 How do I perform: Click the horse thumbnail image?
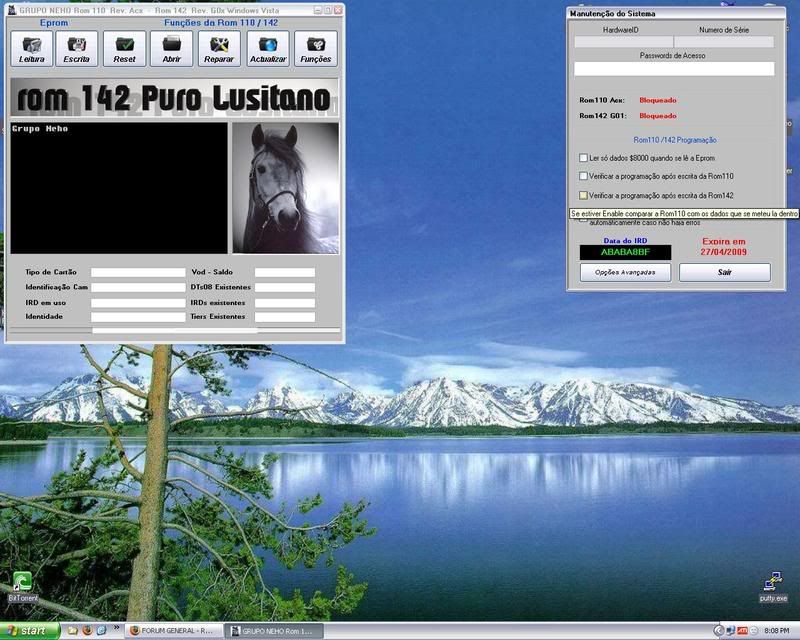click(285, 188)
